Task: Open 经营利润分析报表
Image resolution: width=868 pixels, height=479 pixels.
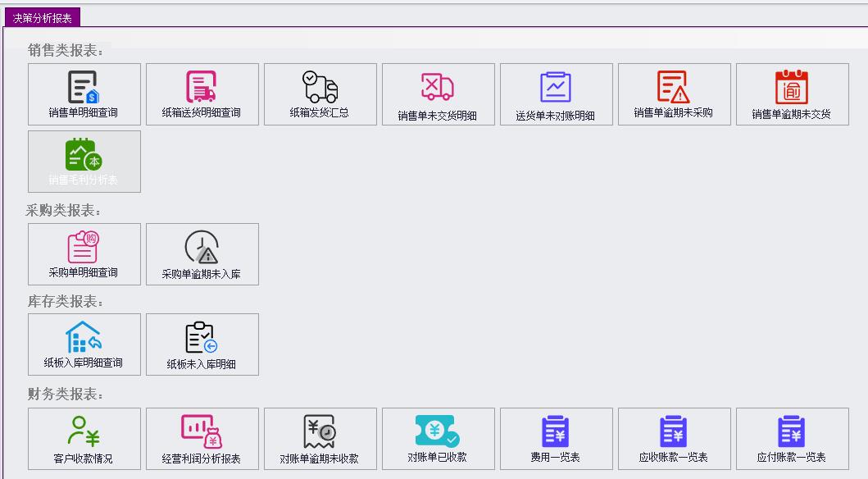Action: tap(202, 439)
